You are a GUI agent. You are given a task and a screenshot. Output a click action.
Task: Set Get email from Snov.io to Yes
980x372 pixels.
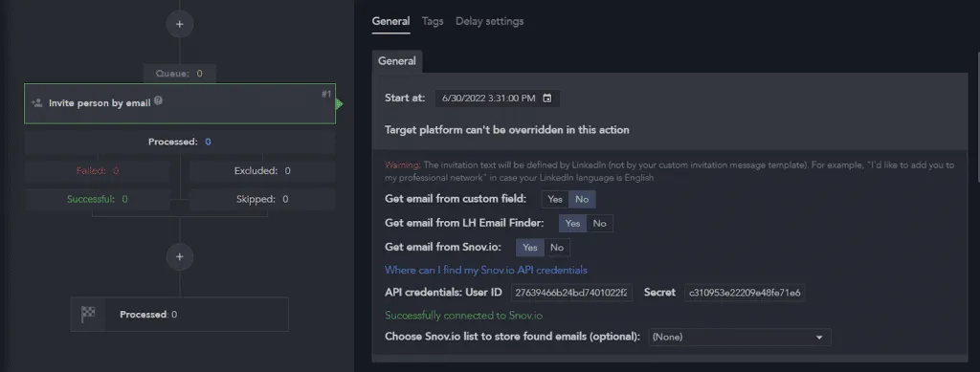pos(530,247)
